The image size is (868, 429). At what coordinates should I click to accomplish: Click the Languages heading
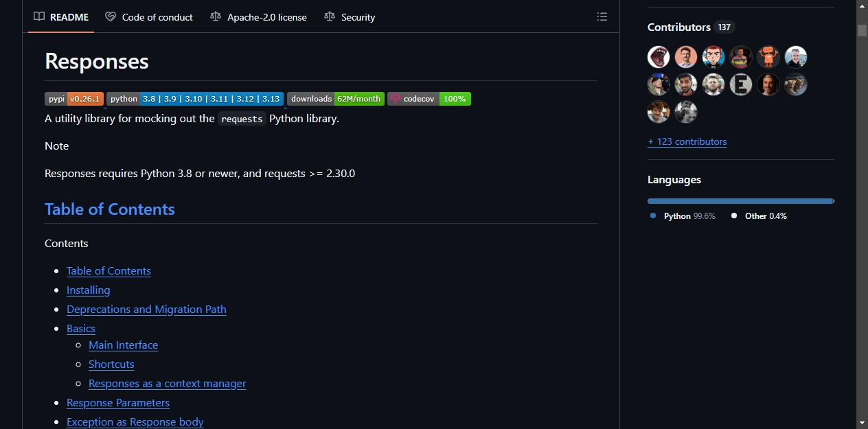pos(674,180)
